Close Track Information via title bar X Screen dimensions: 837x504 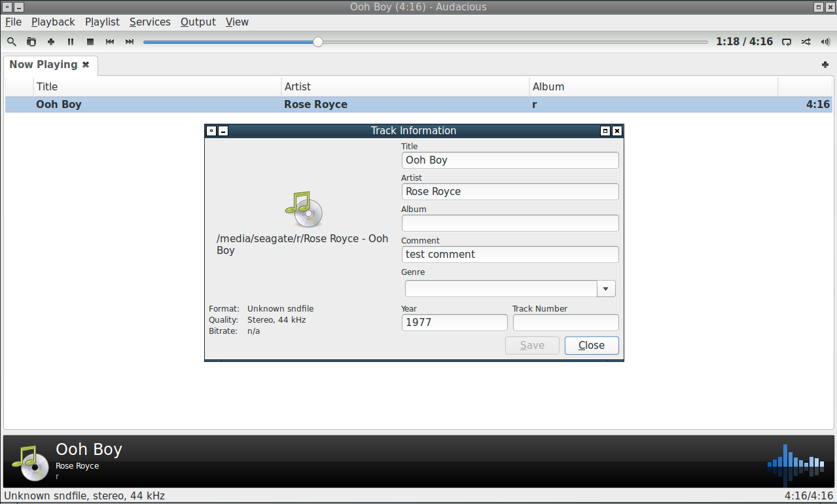click(617, 131)
